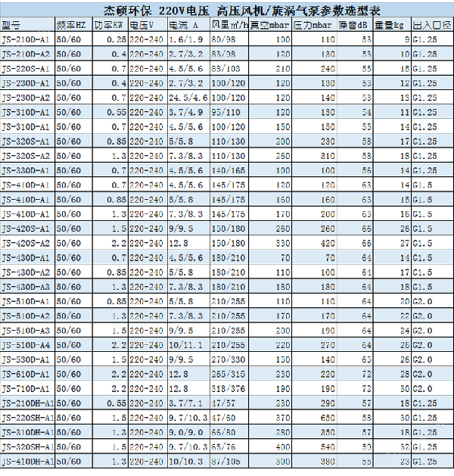Click airflow value 318/376
Viewport: 454px width, 476px height.
click(x=229, y=389)
